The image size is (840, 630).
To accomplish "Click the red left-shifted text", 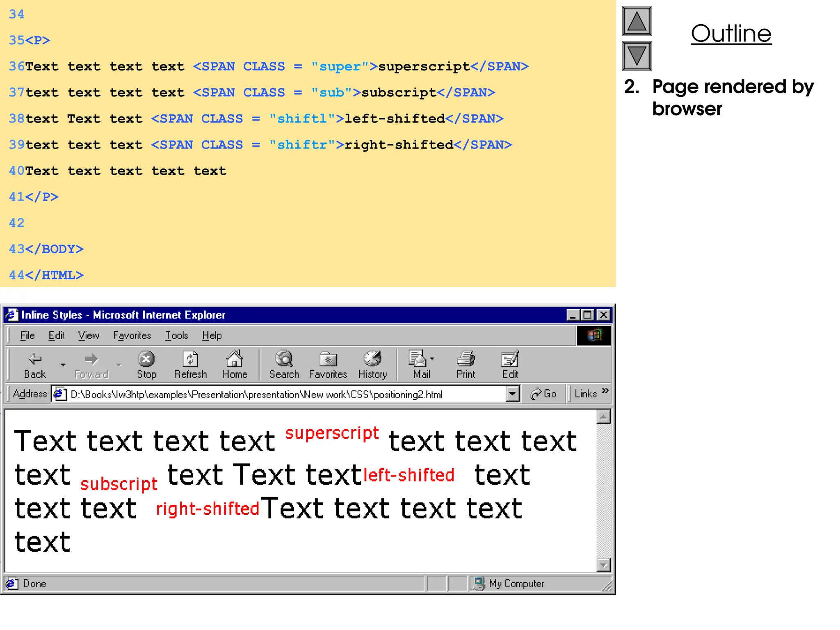I will coord(409,475).
